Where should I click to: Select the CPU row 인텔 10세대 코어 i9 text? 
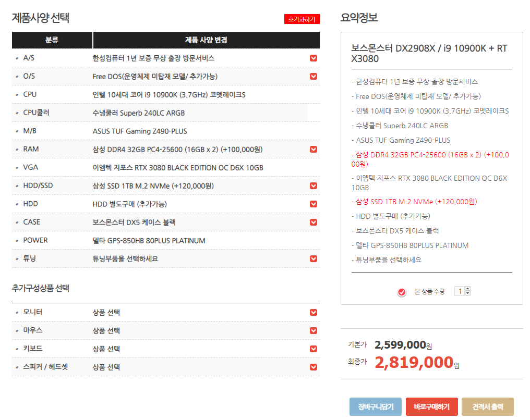(x=169, y=94)
